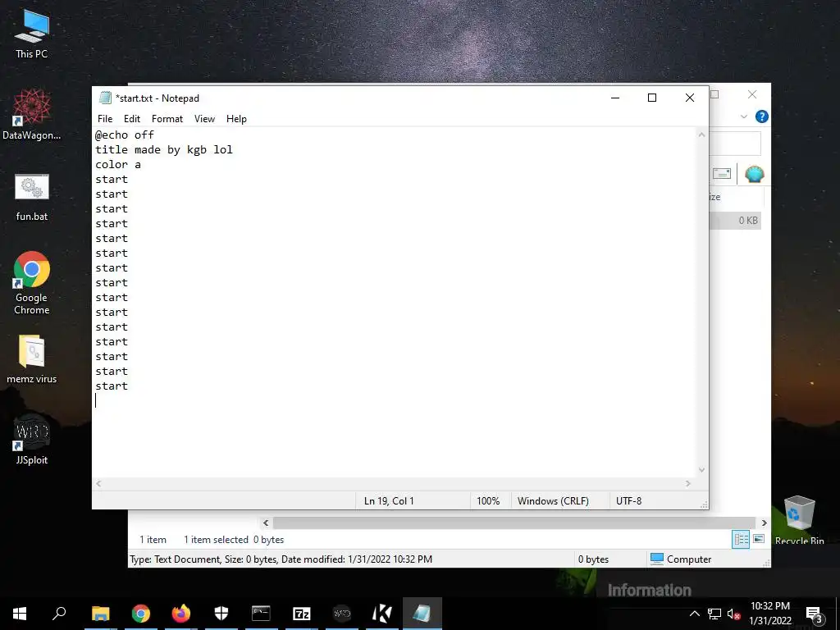840x630 pixels.
Task: Click 'Windows (CRLF)' in status bar
Action: [553, 501]
